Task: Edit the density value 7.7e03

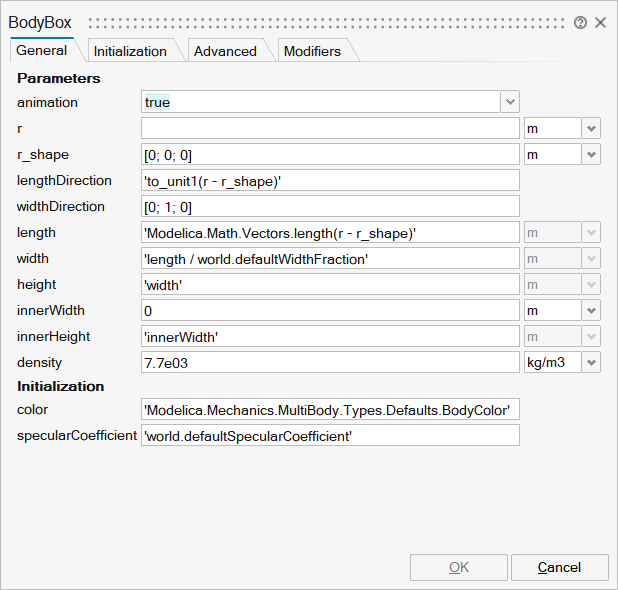Action: coord(330,362)
